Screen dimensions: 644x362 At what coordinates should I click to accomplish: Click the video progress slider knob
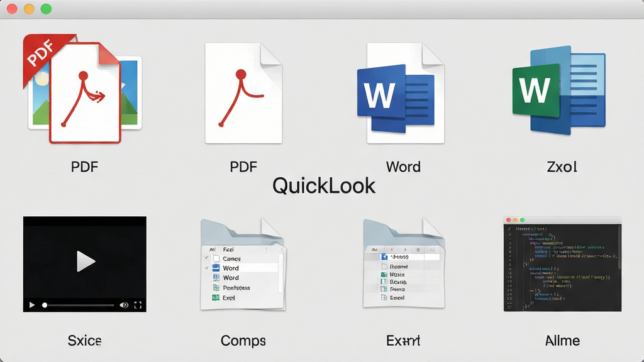45,305
